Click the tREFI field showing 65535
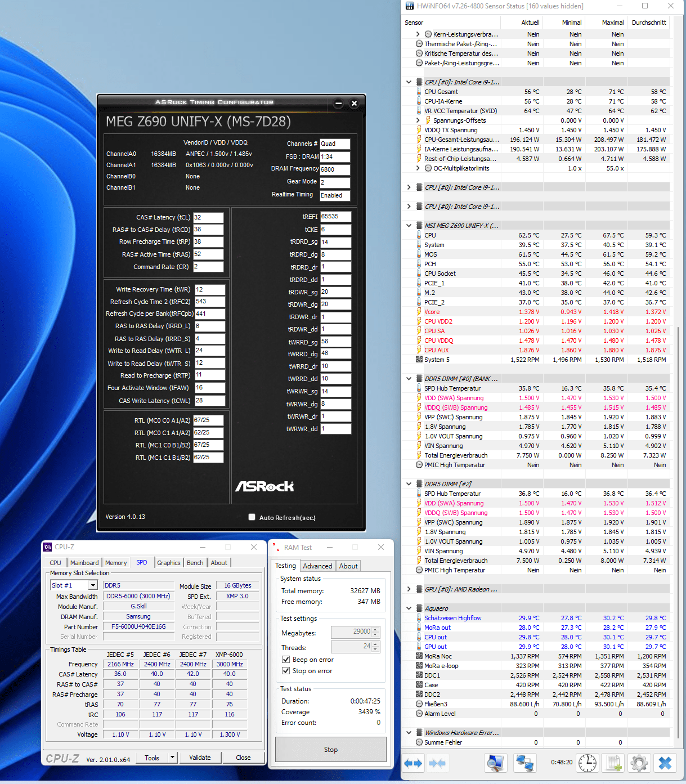 [x=335, y=216]
